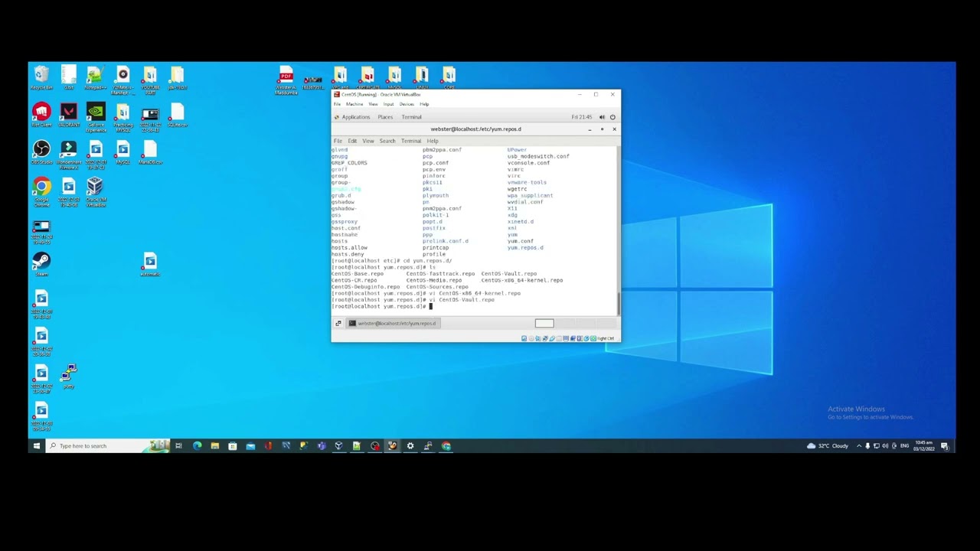Viewport: 980px width, 551px height.
Task: Open Task View from the taskbar
Action: [x=178, y=445]
